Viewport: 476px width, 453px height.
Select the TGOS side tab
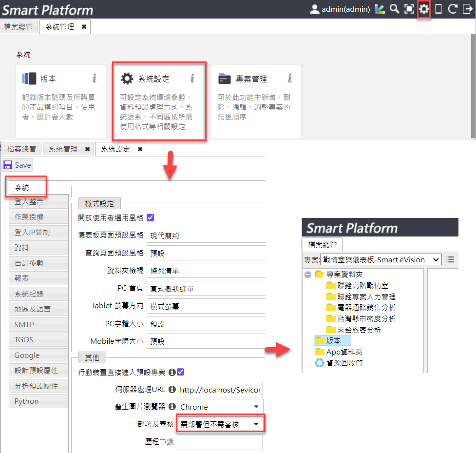coord(38,340)
